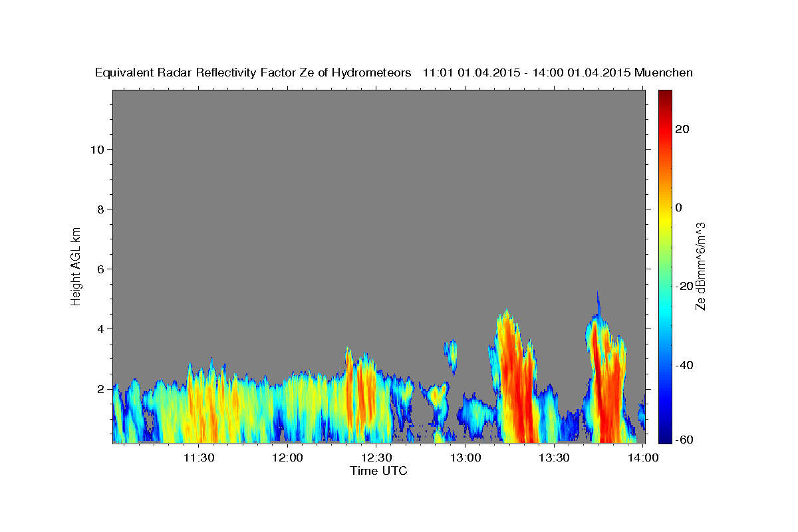Click the height tick label '6'
Image resolution: width=798 pixels, height=532 pixels.
(100, 269)
